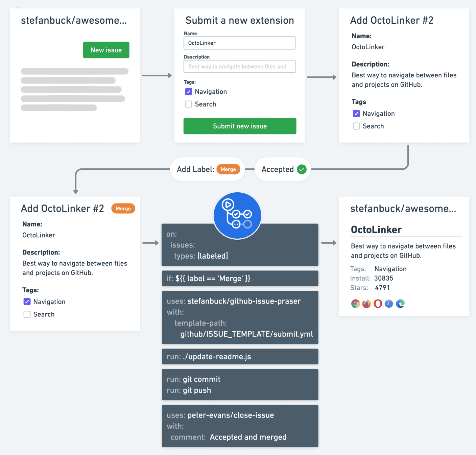
Task: Click the 'on:' workflow trigger line
Action: point(172,234)
